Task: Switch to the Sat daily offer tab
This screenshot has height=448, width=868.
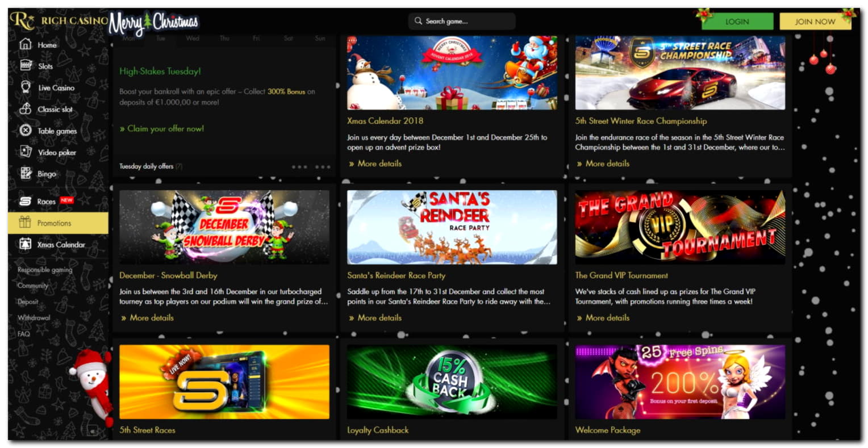Action: [288, 39]
